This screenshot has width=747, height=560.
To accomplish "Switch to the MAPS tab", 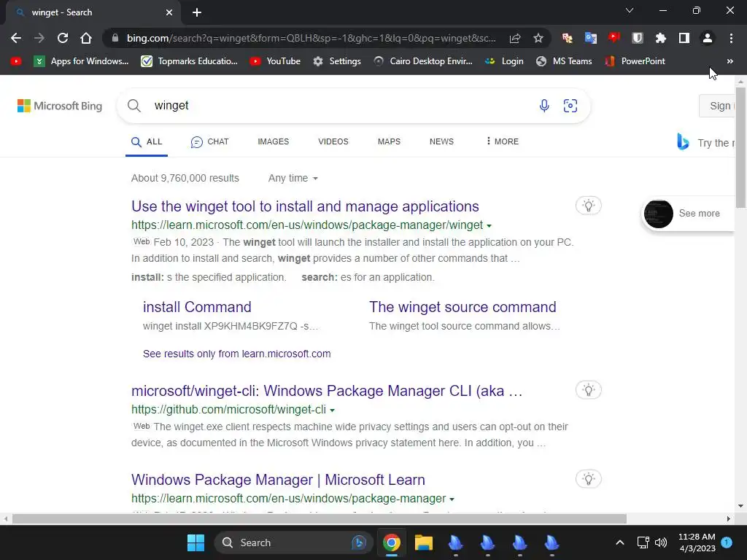I will tap(389, 141).
